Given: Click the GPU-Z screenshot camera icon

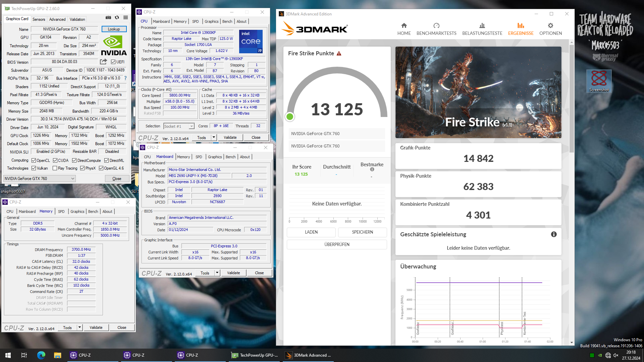Looking at the screenshot, I should click(108, 17).
